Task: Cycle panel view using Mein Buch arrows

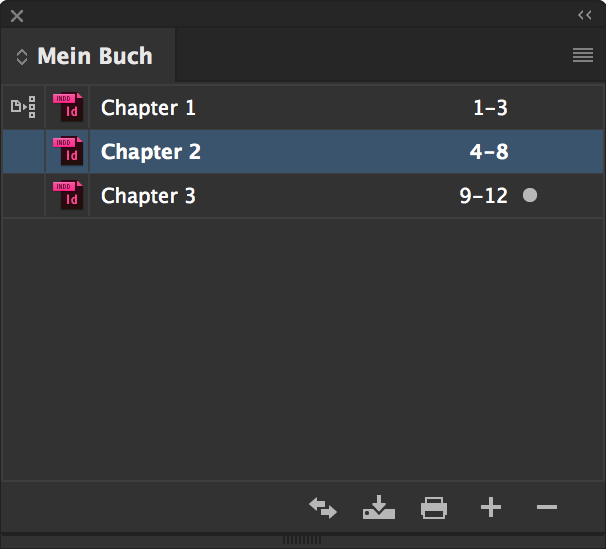Action: (x=22, y=57)
